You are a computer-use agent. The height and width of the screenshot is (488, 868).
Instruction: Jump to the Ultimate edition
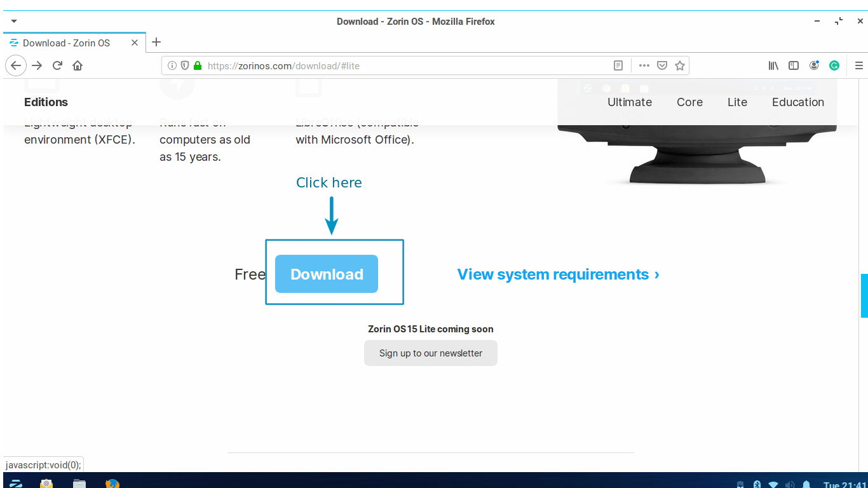tap(630, 102)
